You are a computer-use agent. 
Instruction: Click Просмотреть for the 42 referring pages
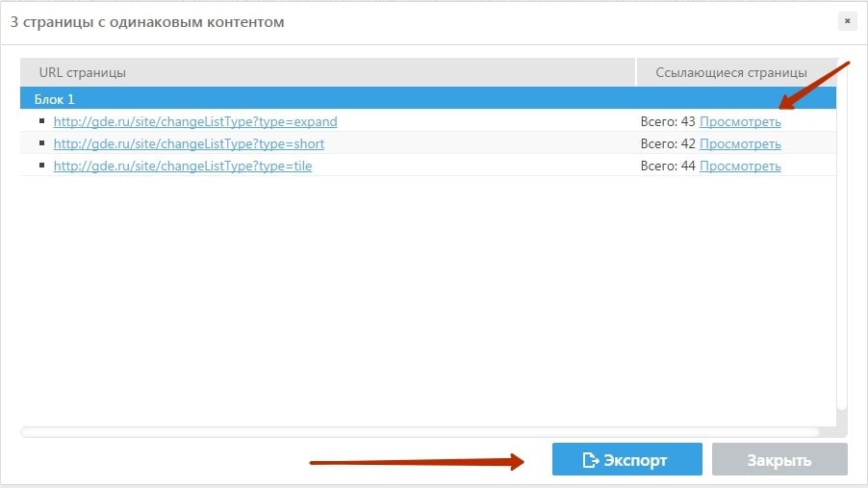tap(740, 144)
